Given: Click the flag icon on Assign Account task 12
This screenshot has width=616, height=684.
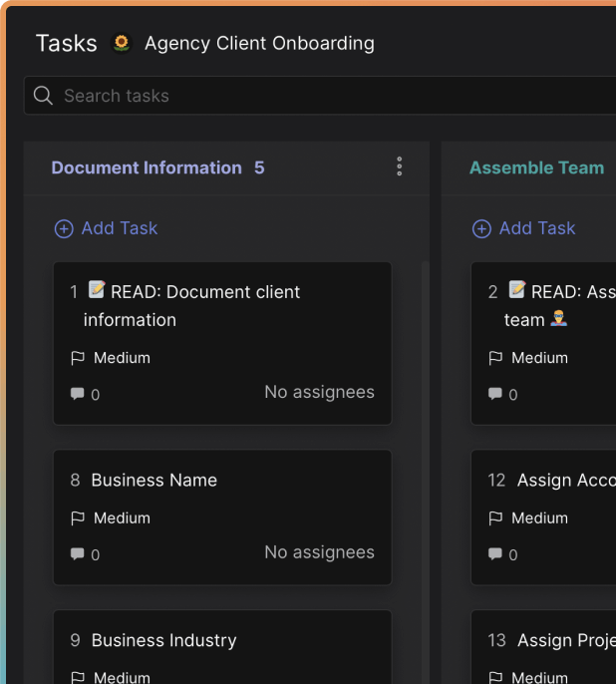Looking at the screenshot, I should pyautogui.click(x=495, y=518).
